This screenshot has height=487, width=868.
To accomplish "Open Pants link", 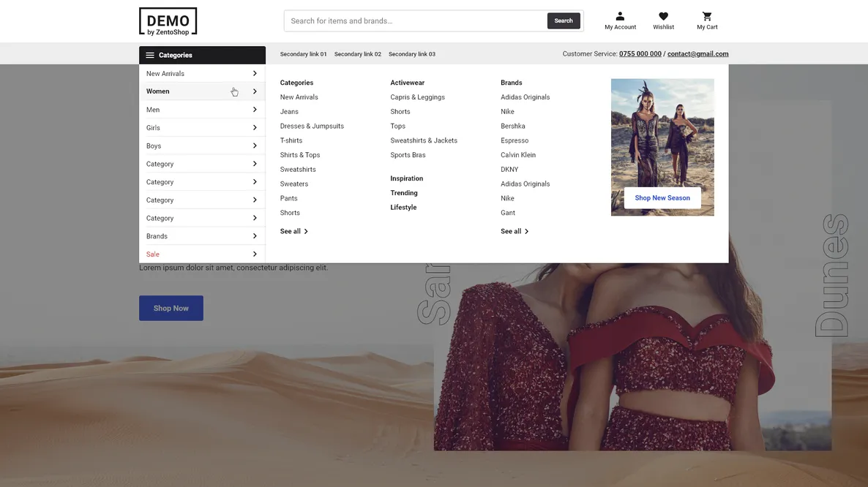I will coord(288,198).
